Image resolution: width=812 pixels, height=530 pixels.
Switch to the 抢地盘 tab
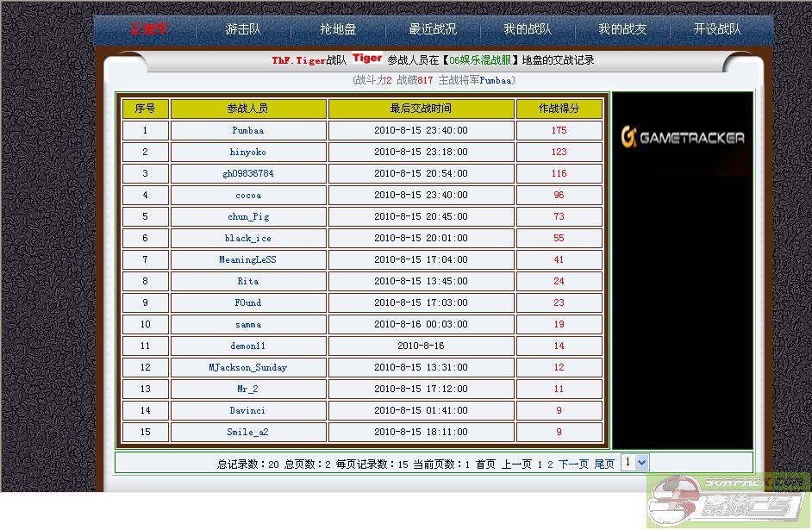pyautogui.click(x=338, y=29)
